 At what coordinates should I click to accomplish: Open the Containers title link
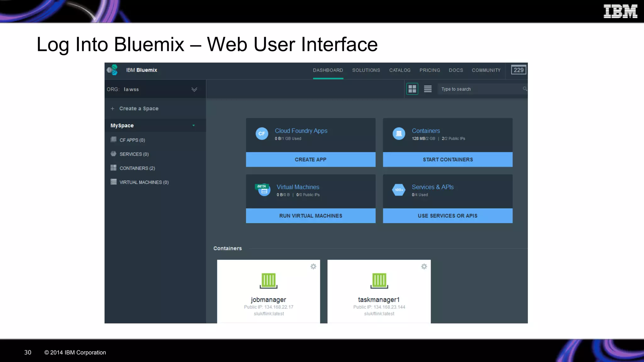point(426,131)
